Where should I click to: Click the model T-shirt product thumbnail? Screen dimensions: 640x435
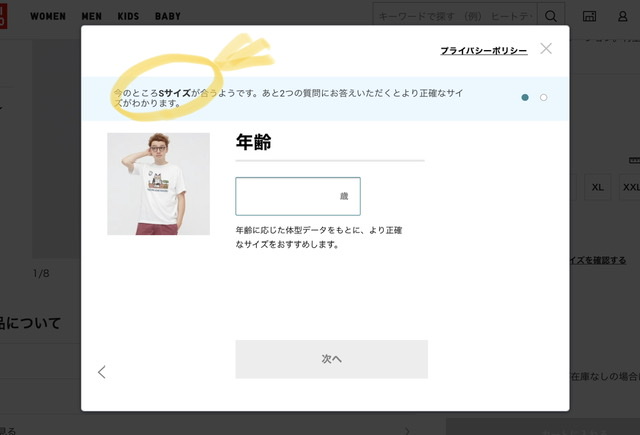tap(158, 184)
